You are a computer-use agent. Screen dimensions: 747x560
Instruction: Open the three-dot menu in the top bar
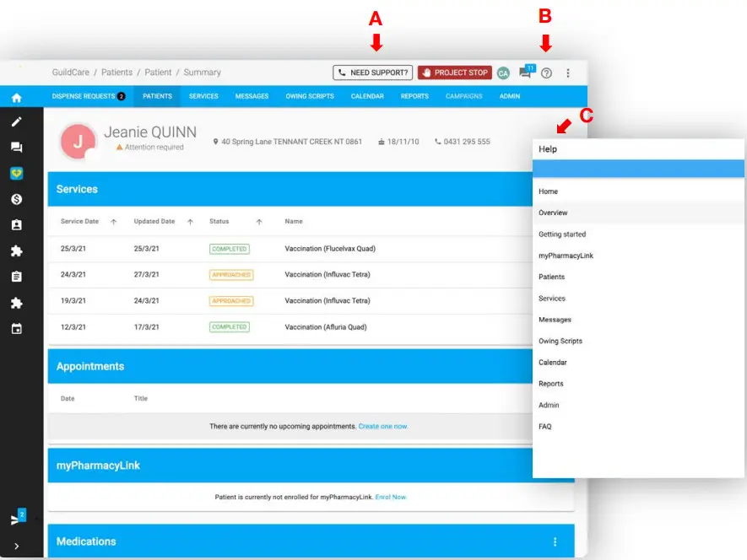pos(569,73)
